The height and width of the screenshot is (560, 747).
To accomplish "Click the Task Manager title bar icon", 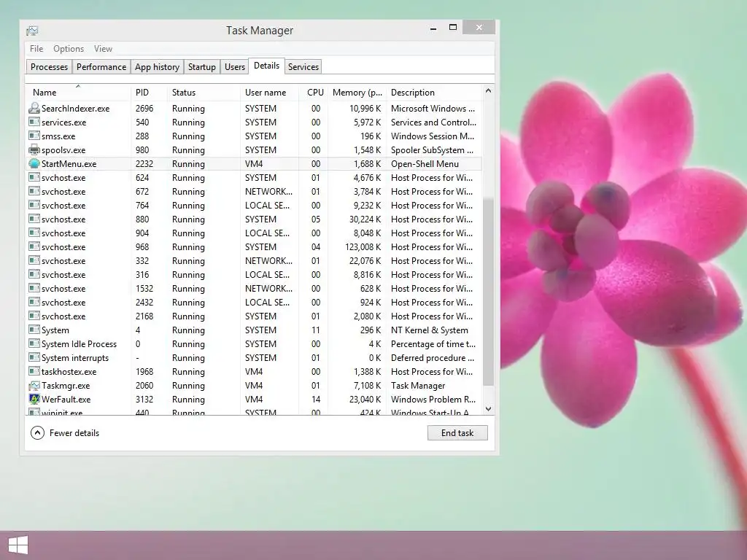I will [x=32, y=31].
